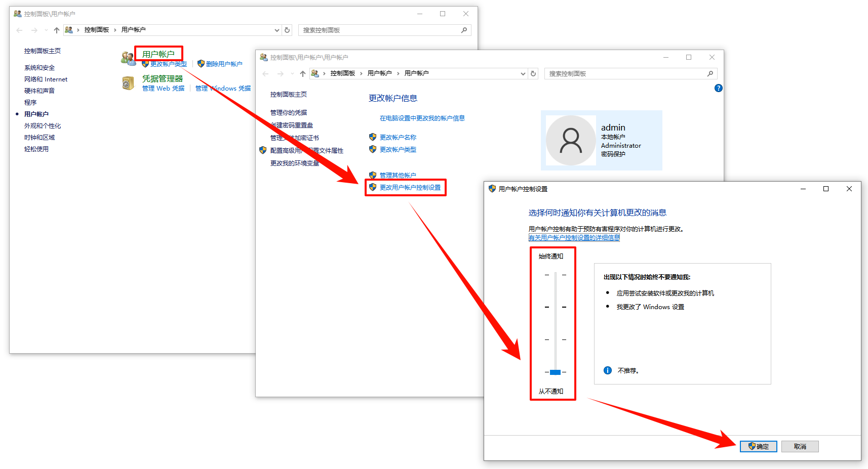Open 管理其他帐户 link
Image resolution: width=868 pixels, height=469 pixels.
[x=398, y=176]
